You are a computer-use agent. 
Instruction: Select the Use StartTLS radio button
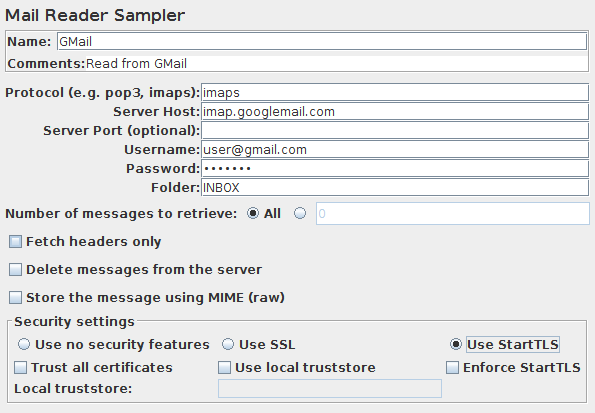click(x=456, y=344)
